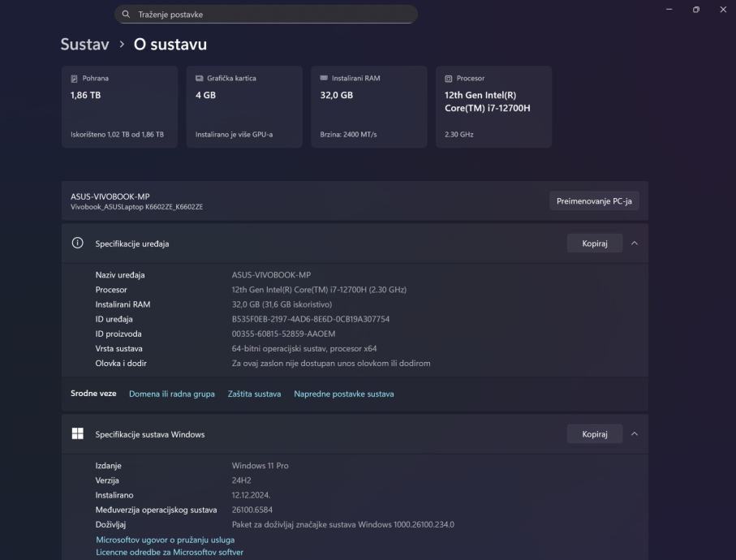Open the 1,86 TB storage card
736x560 pixels.
click(119, 106)
